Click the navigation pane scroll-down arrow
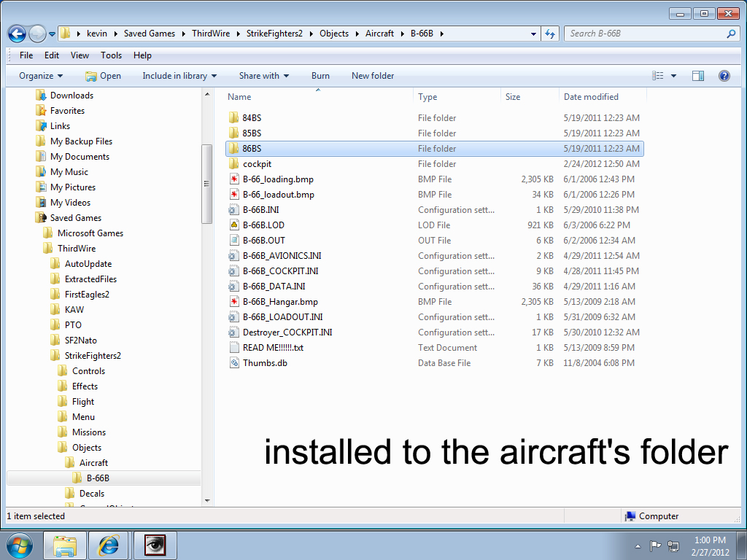 pyautogui.click(x=207, y=500)
